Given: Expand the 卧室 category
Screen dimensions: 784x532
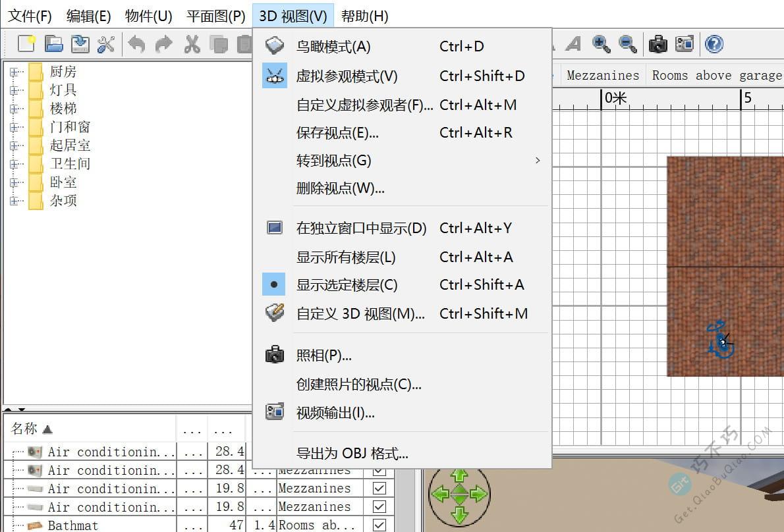Looking at the screenshot, I should (14, 183).
